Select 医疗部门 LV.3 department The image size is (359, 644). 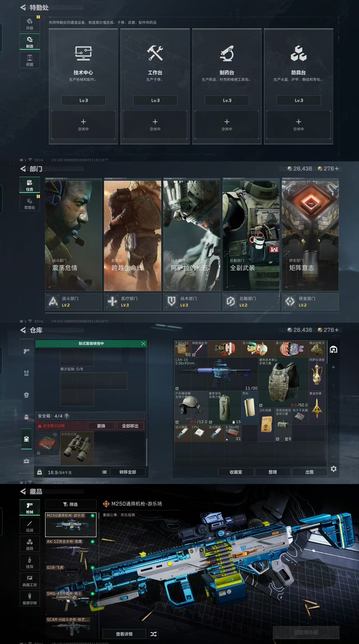[133, 302]
